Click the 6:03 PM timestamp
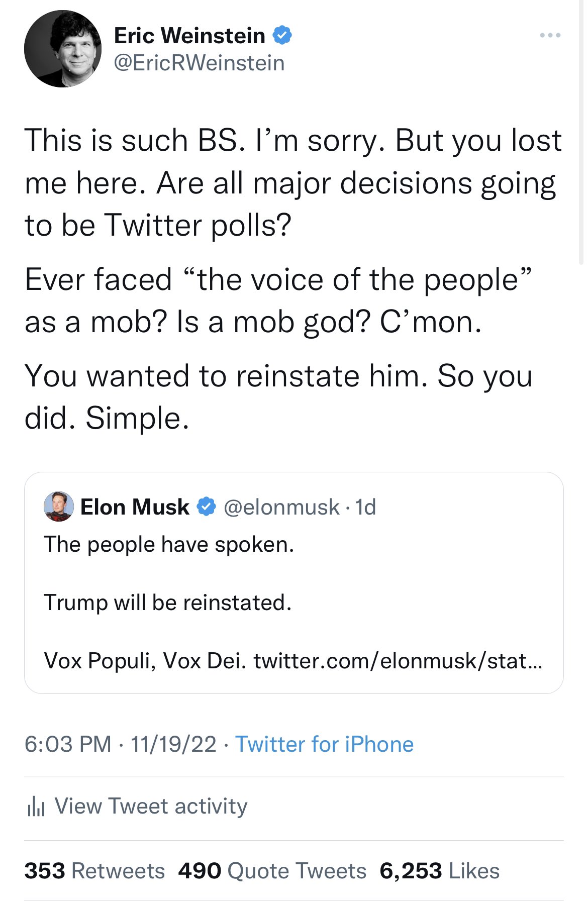 tap(68, 744)
